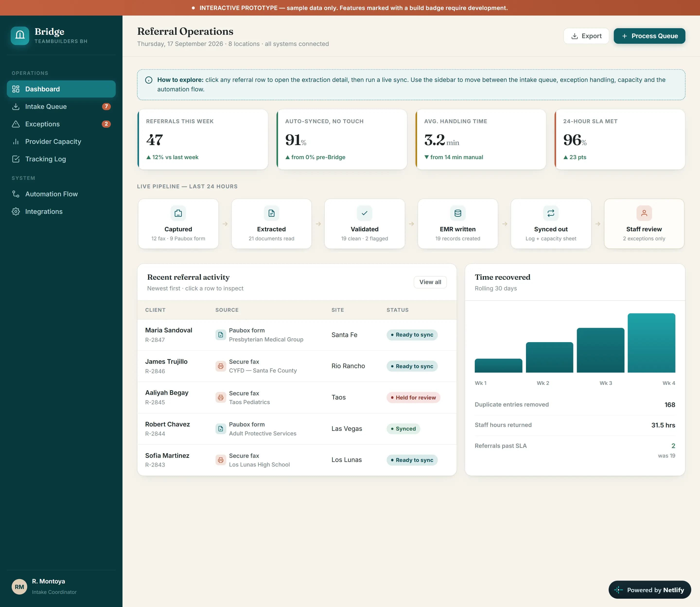Click Aaliyah Begay's secure fax icon

coord(220,397)
